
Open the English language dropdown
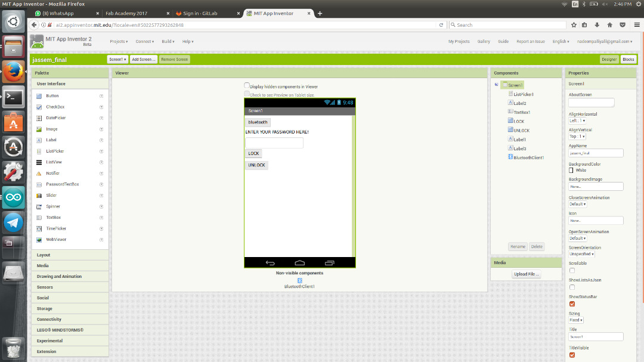561,42
